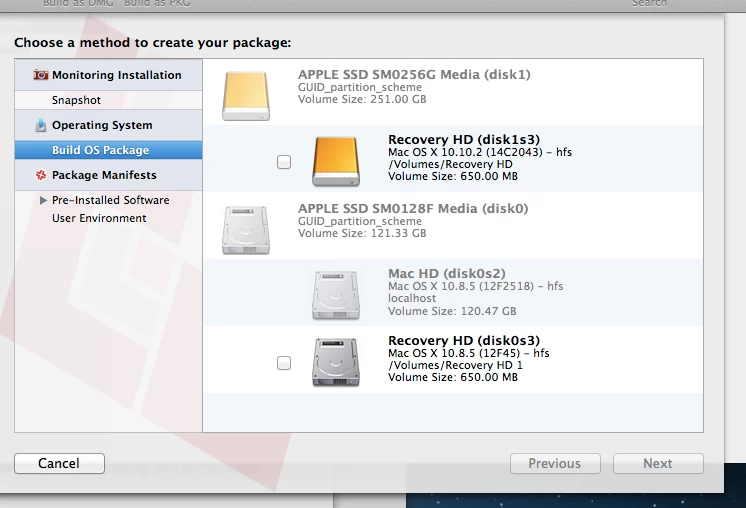Click the Package Manifests red icon
The width and height of the screenshot is (746, 508).
coord(41,175)
